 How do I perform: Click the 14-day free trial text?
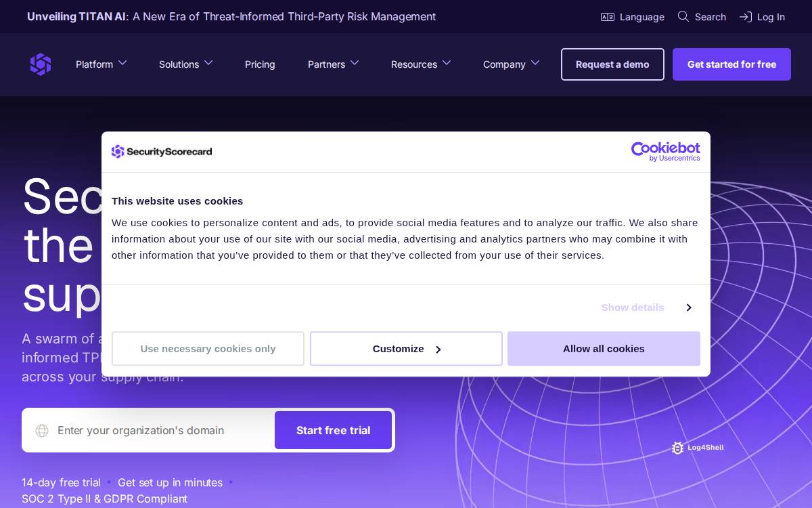(61, 482)
